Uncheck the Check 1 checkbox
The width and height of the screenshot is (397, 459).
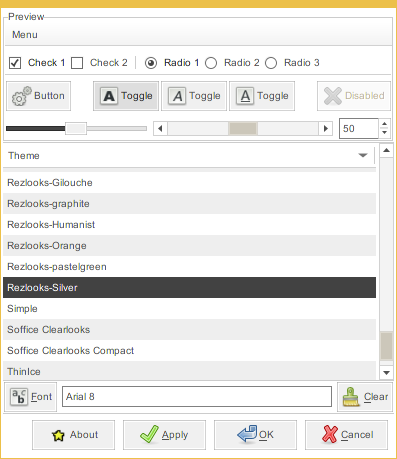pos(15,63)
